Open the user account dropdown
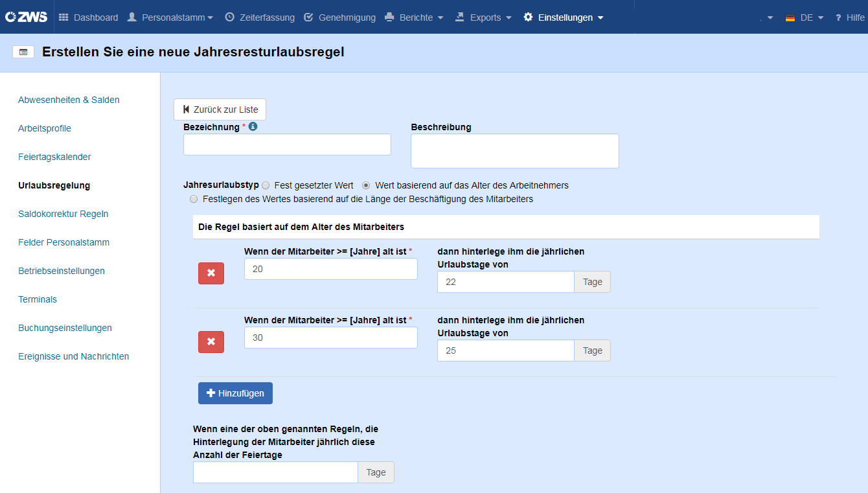The width and height of the screenshot is (868, 493). [x=766, y=17]
